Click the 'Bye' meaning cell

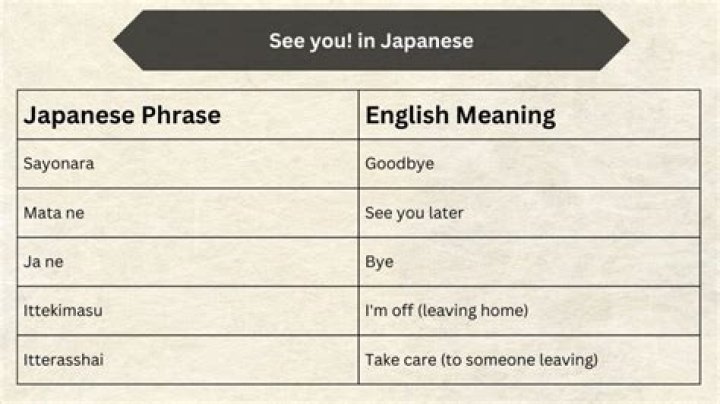(x=529, y=262)
